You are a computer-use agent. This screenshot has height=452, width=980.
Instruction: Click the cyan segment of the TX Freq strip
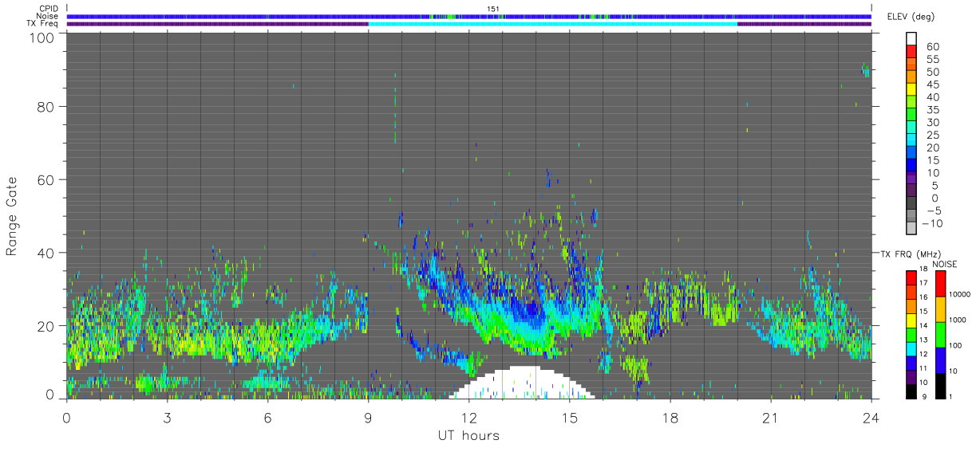click(x=552, y=24)
